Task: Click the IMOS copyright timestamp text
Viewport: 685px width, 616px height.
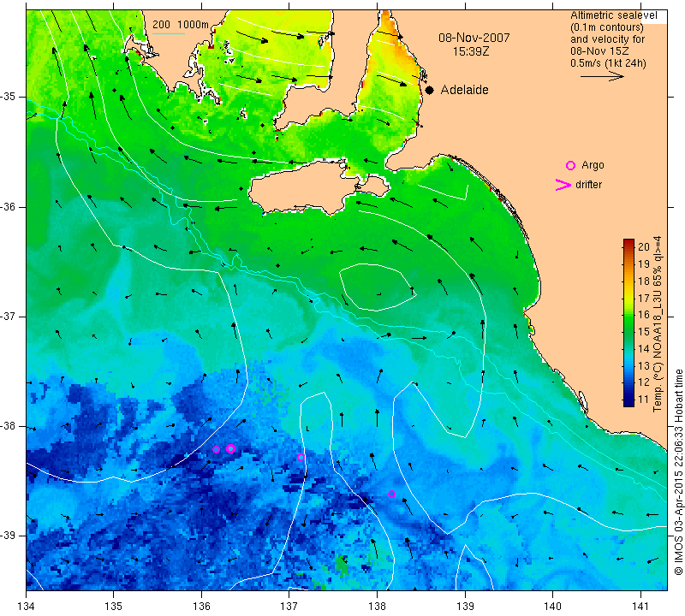Action: tap(678, 472)
